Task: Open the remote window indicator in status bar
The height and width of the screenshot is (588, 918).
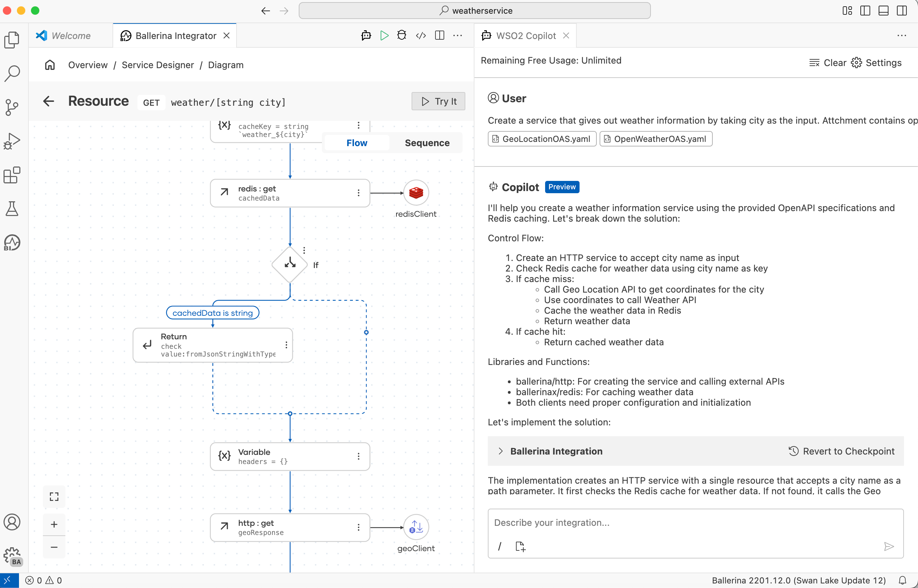Action: (x=9, y=580)
